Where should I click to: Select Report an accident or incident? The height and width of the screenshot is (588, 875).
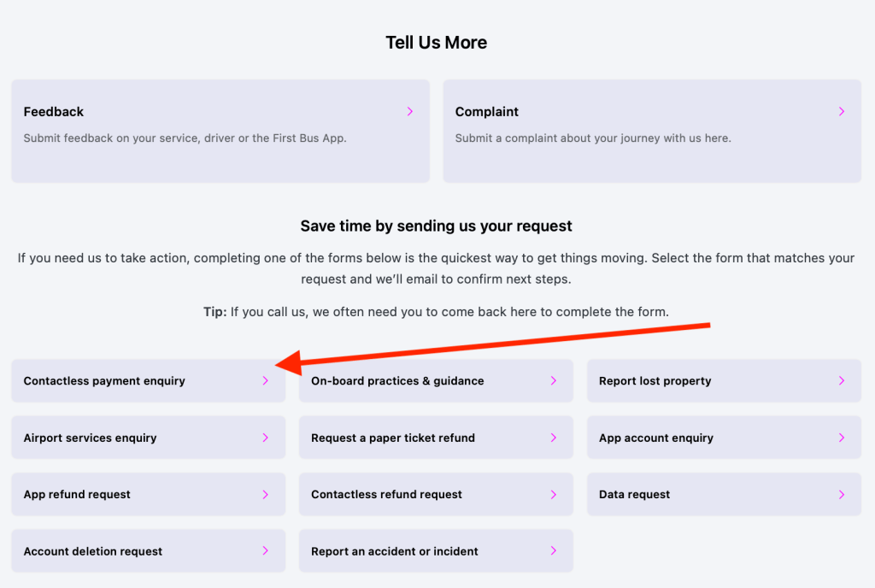(395, 551)
